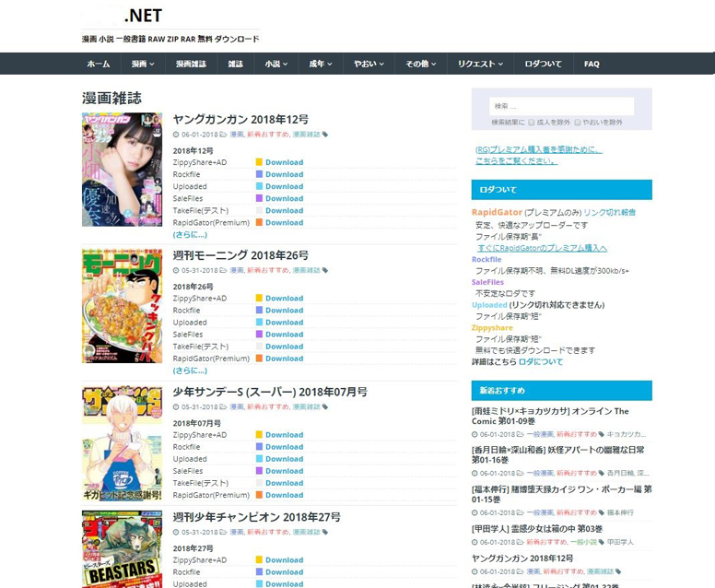715x588 pixels.
Task: Open the ロダについて details link in sidebar
Action: 541,362
